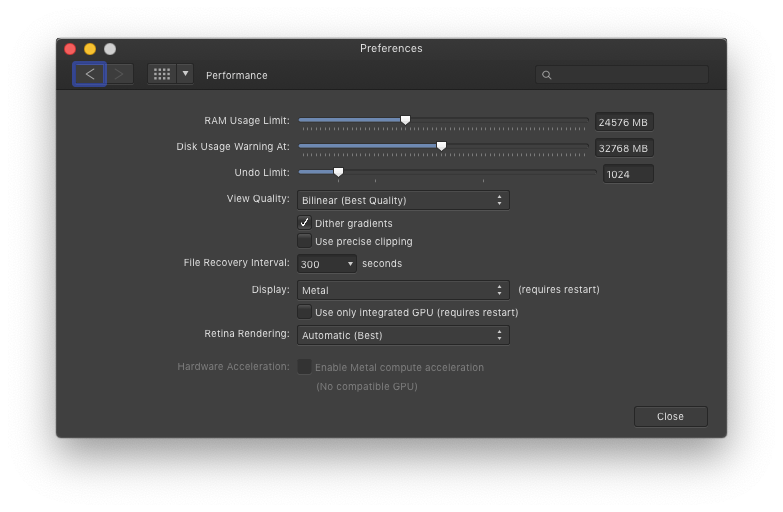Open the Display Metal dropdown

[403, 290]
